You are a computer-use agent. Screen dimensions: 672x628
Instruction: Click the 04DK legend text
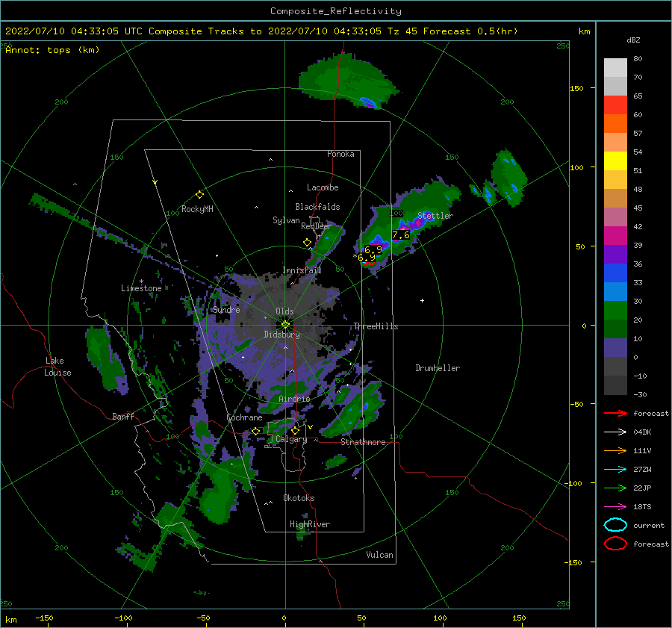[x=642, y=432]
